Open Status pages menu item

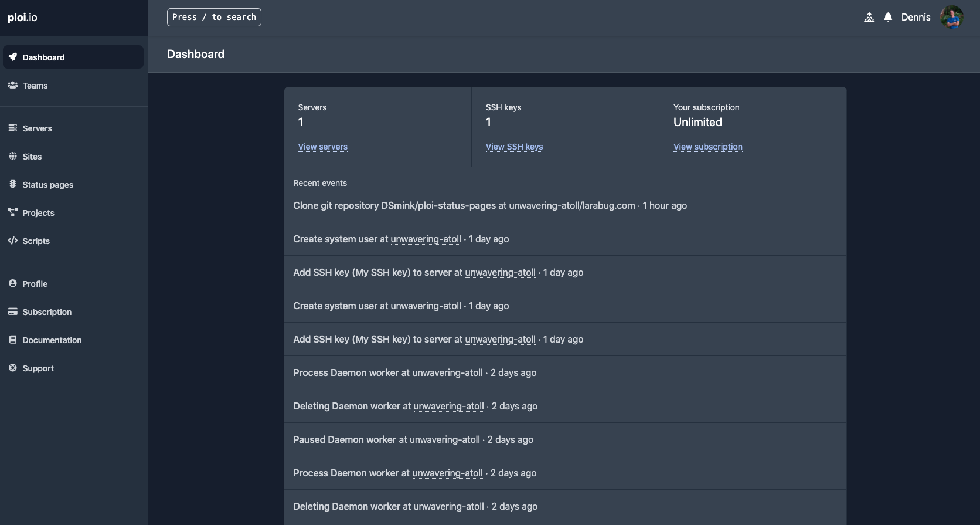coord(73,185)
